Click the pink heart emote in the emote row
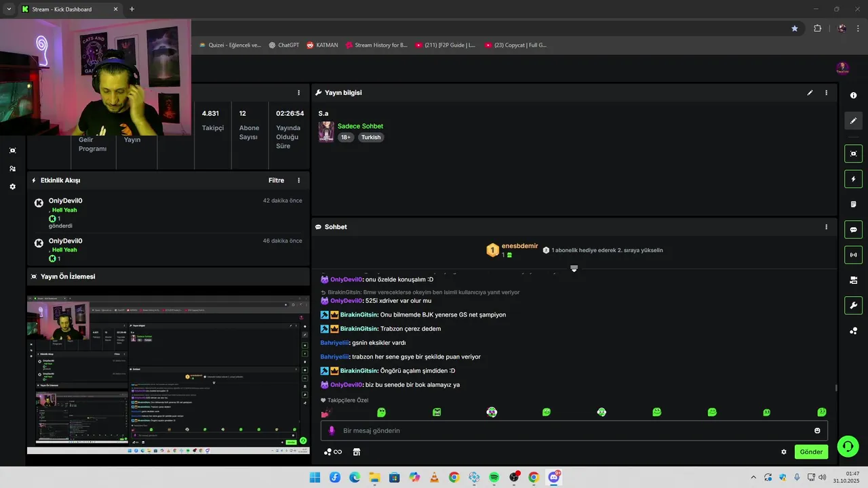The width and height of the screenshot is (868, 488). pyautogui.click(x=325, y=412)
